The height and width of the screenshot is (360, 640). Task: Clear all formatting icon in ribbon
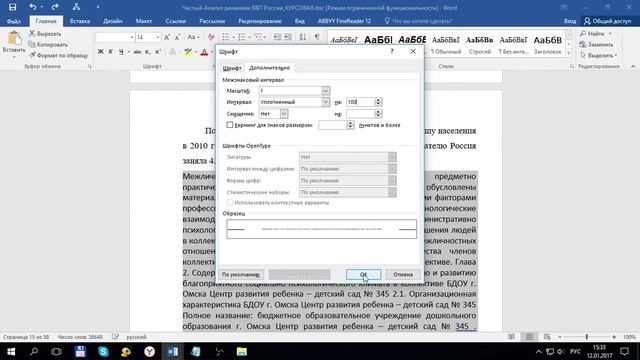click(x=211, y=38)
